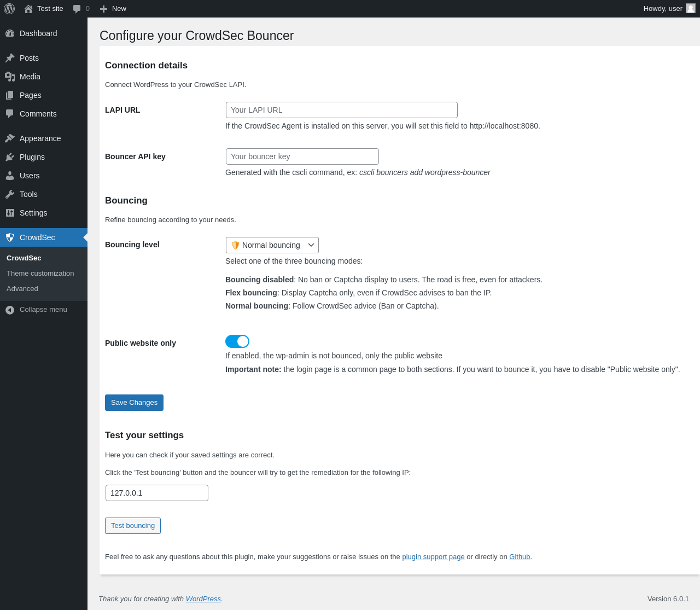
Task: Click the Bouncing level label
Action: [132, 245]
